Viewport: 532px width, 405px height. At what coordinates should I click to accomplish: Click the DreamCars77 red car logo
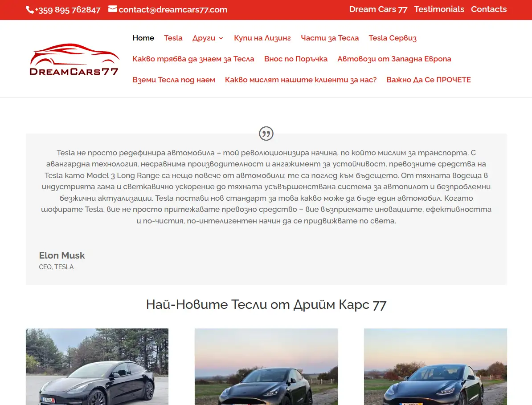pos(74,58)
